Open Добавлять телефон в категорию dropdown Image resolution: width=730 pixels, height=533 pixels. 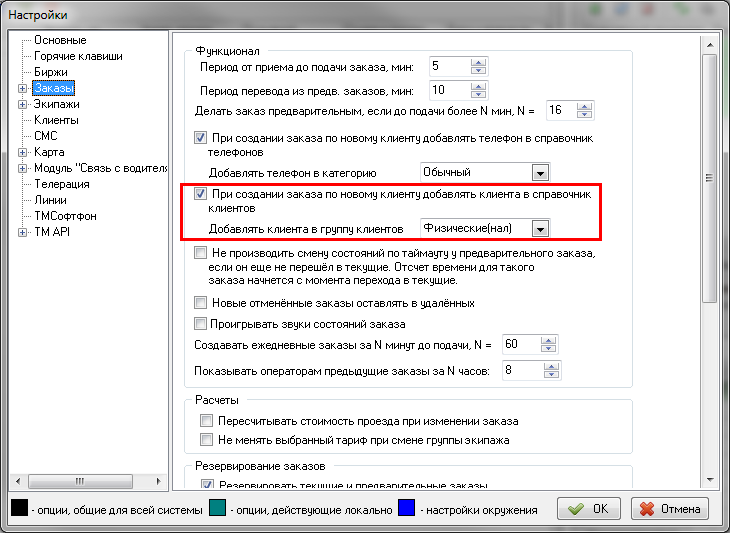540,173
